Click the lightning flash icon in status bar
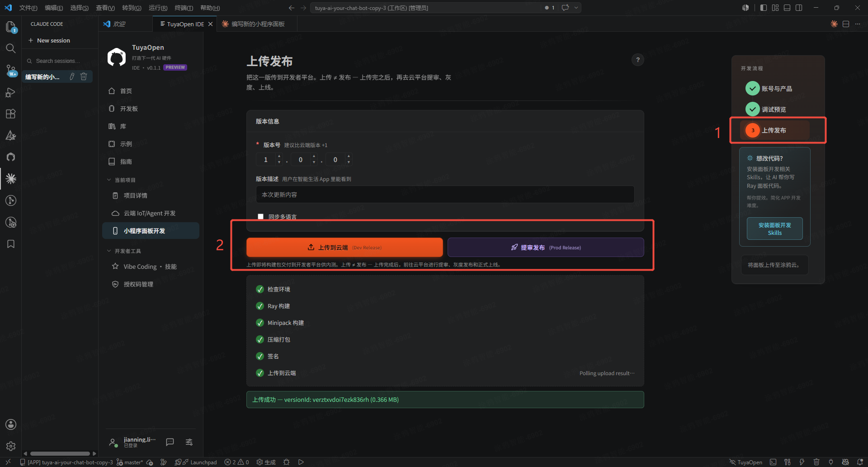The image size is (868, 467). pos(802,462)
